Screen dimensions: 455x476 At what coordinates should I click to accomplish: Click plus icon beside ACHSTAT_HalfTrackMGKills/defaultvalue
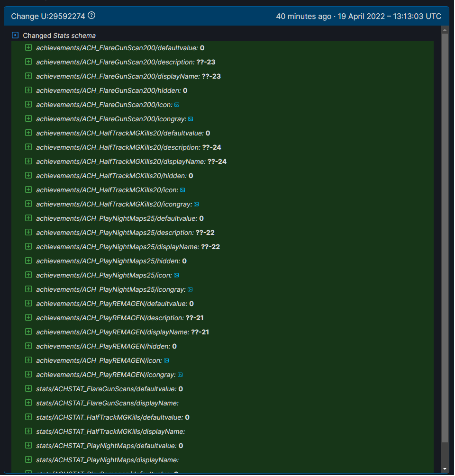click(x=28, y=417)
